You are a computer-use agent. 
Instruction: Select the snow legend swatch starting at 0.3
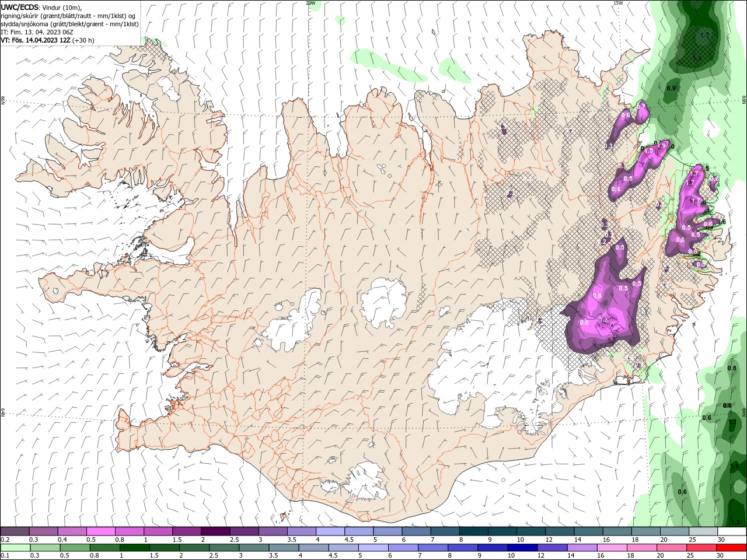click(x=43, y=531)
